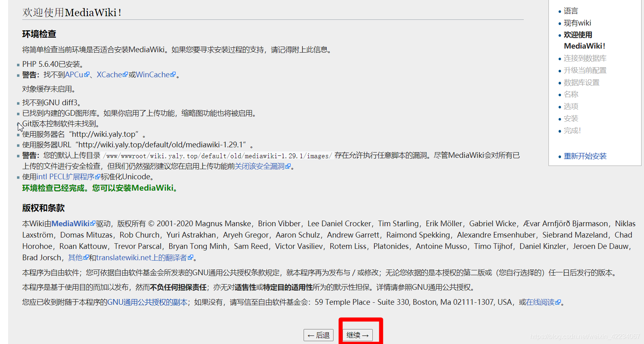Click the PHP 5.6.40已安装 line

53,64
